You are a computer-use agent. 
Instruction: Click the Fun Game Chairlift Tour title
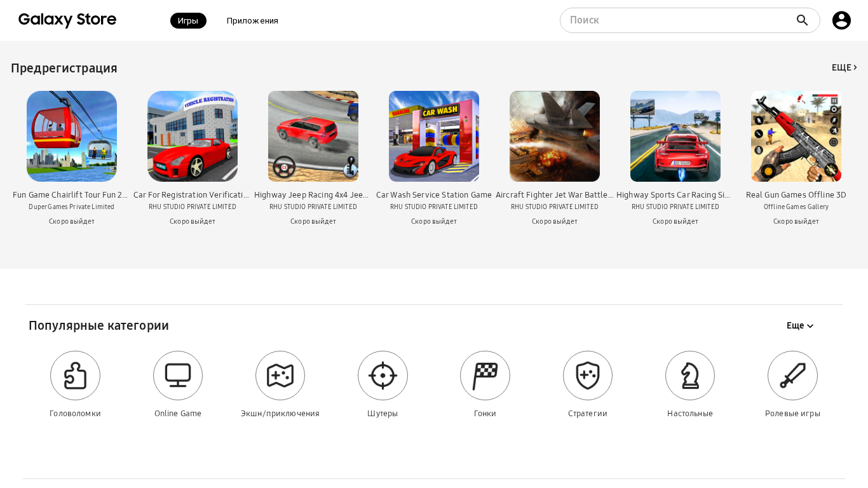70,195
